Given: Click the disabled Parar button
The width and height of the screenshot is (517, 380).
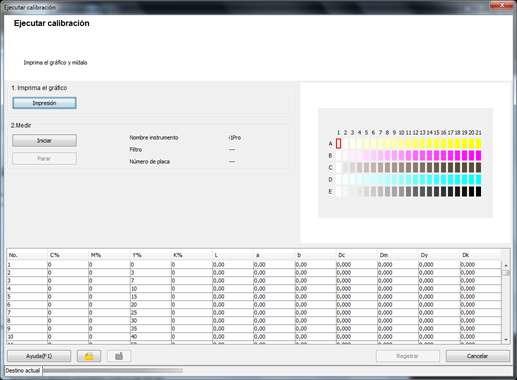Looking at the screenshot, I should coord(44,158).
